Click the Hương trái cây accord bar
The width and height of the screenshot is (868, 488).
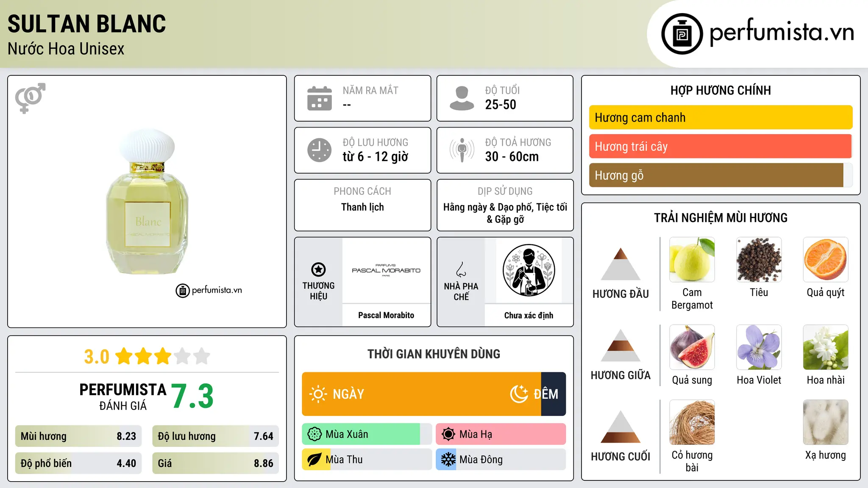721,146
